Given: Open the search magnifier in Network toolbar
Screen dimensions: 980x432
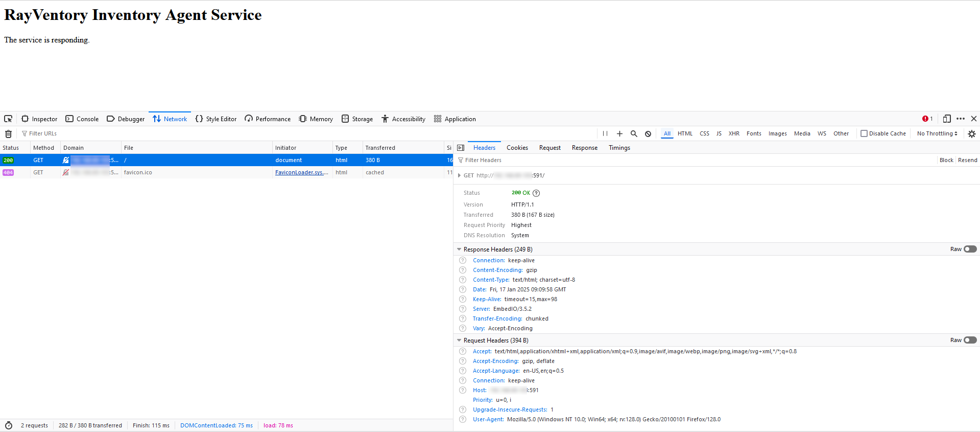Looking at the screenshot, I should click(634, 133).
